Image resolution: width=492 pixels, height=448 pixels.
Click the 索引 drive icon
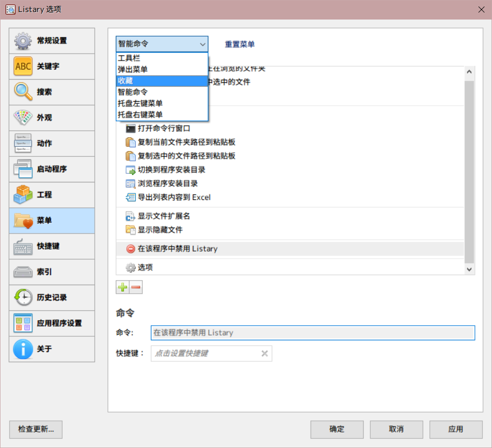pos(23,272)
